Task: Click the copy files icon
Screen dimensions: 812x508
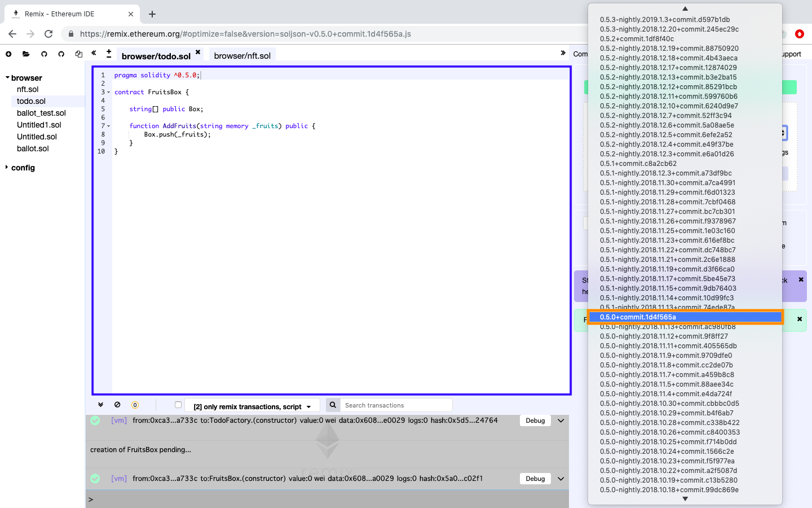Action: (x=79, y=54)
